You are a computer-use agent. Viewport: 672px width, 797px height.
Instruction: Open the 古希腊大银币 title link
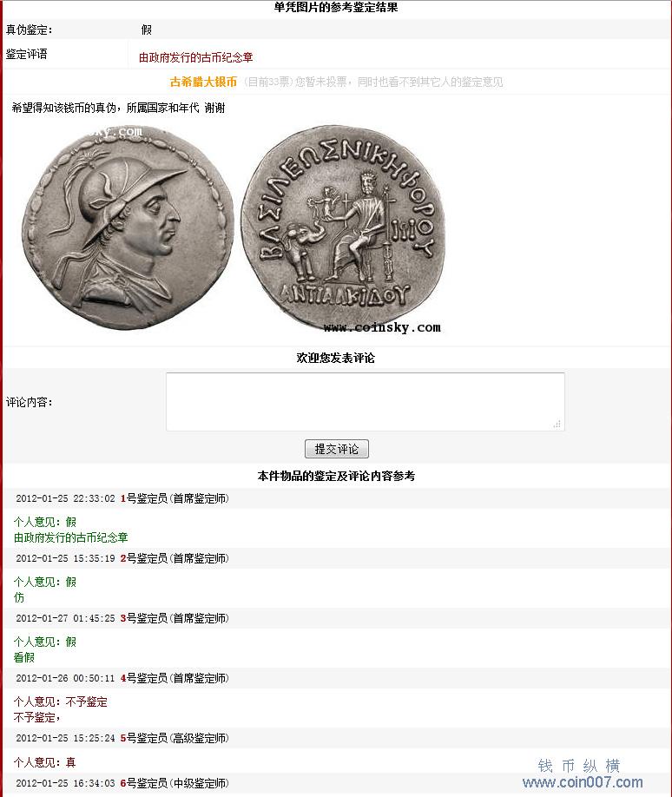tap(203, 82)
